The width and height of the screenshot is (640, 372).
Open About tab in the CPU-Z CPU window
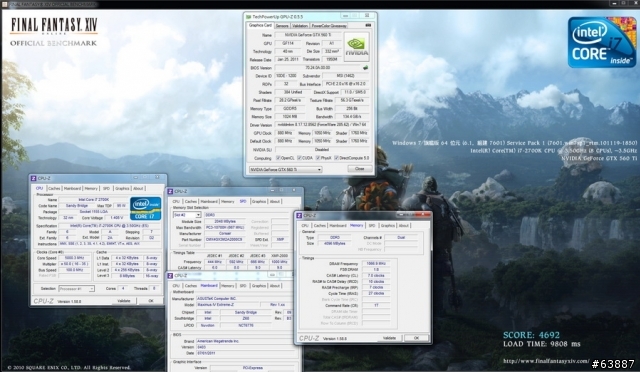click(138, 188)
